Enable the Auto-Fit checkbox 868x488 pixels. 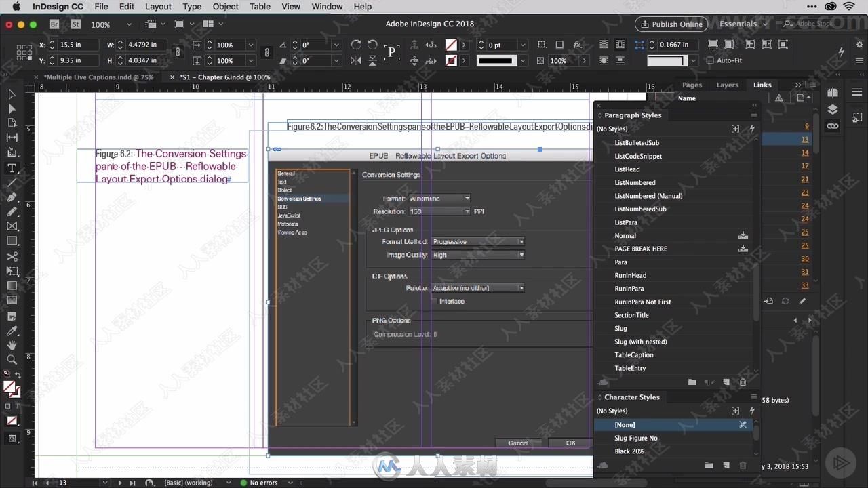(710, 60)
